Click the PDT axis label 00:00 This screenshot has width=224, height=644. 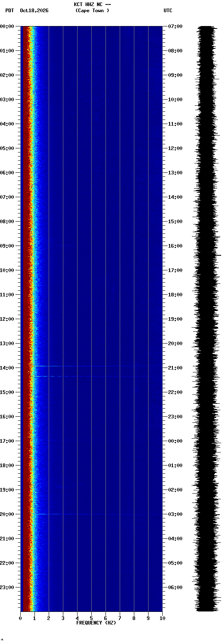pos(7,26)
